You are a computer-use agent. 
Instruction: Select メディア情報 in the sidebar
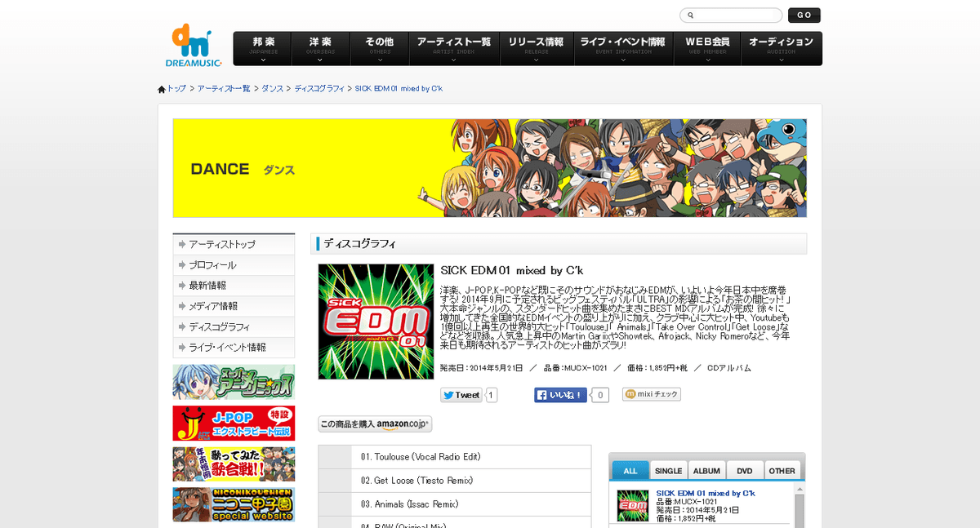click(234, 306)
